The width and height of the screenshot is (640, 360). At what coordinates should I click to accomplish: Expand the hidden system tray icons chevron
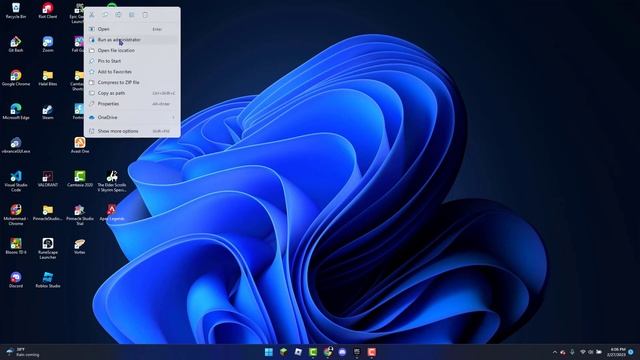pos(554,352)
